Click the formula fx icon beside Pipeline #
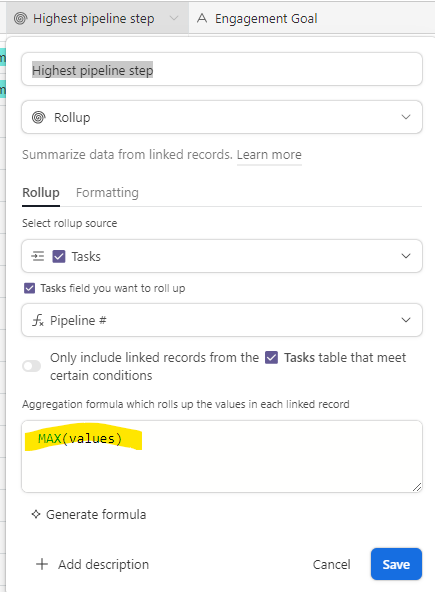Viewport: 435px width, 592px height. click(38, 321)
